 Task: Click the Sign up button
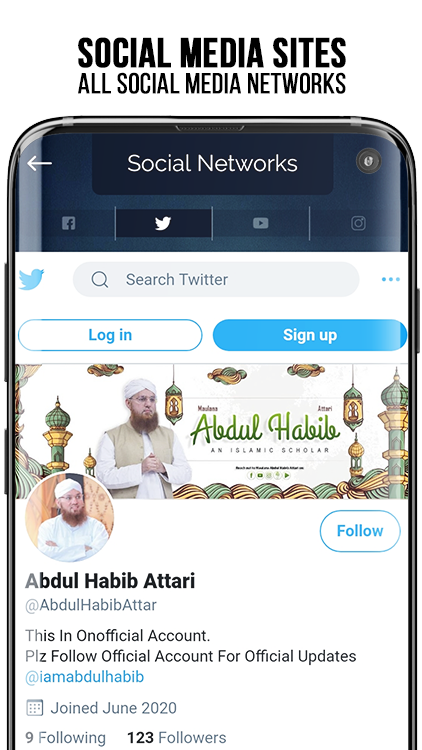[310, 335]
